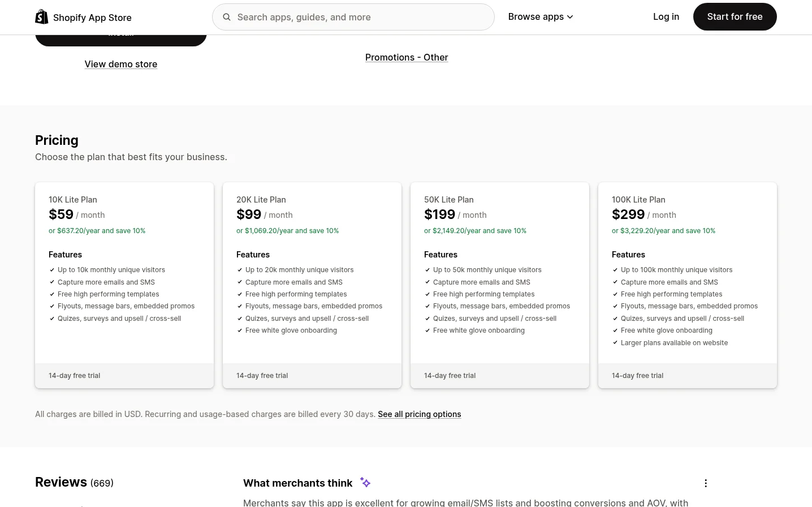812x507 pixels.
Task: Click 'Choose the plan that best fits your business.'
Action: [x=131, y=157]
